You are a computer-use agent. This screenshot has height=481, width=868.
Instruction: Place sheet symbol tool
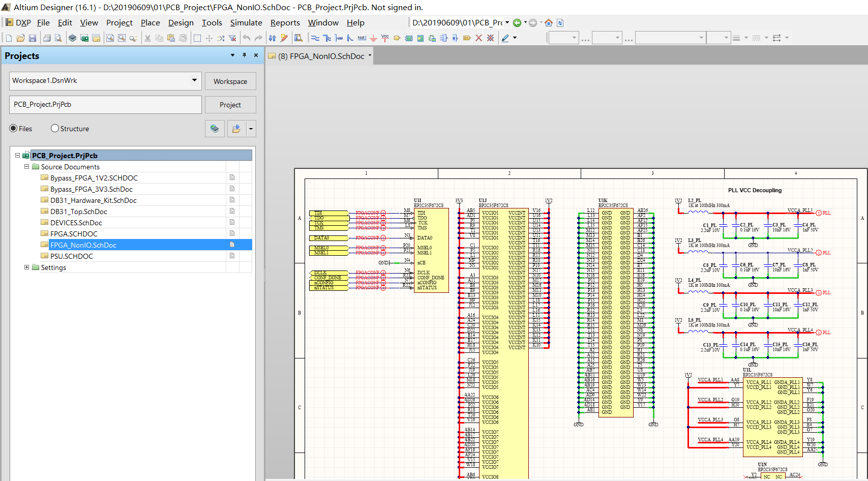point(408,38)
